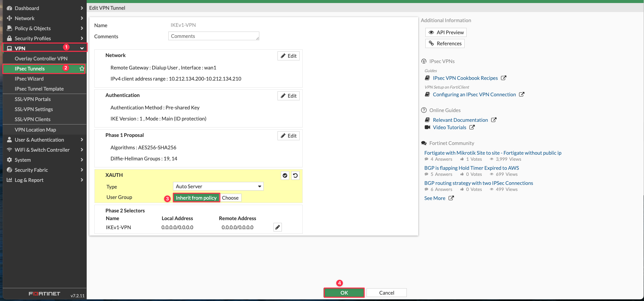Open Relevant Documentation link
The width and height of the screenshot is (644, 301).
(460, 120)
